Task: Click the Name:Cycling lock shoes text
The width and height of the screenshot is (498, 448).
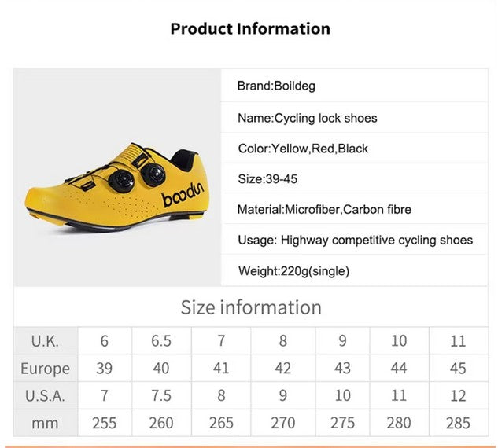Action: click(308, 119)
